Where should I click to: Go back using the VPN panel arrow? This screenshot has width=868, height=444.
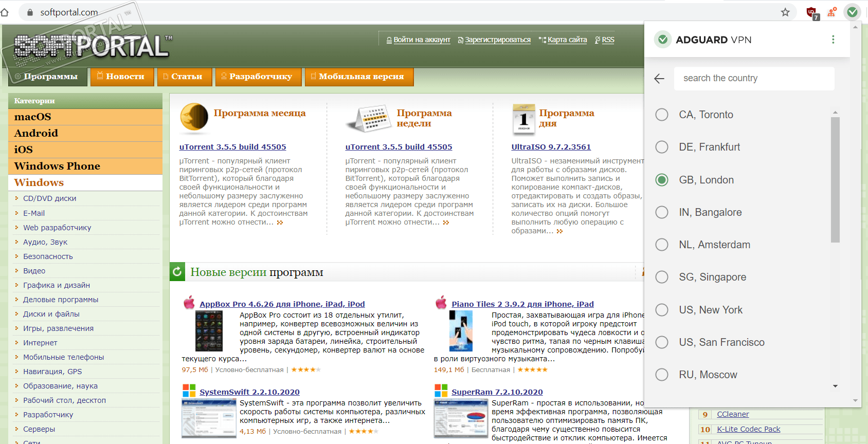tap(659, 79)
